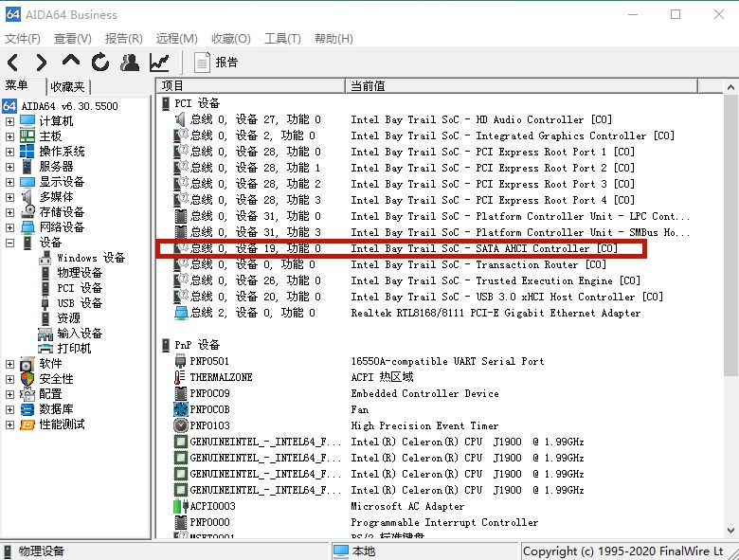
Task: Click the 多媒体 speaker icon
Action: tap(27, 197)
